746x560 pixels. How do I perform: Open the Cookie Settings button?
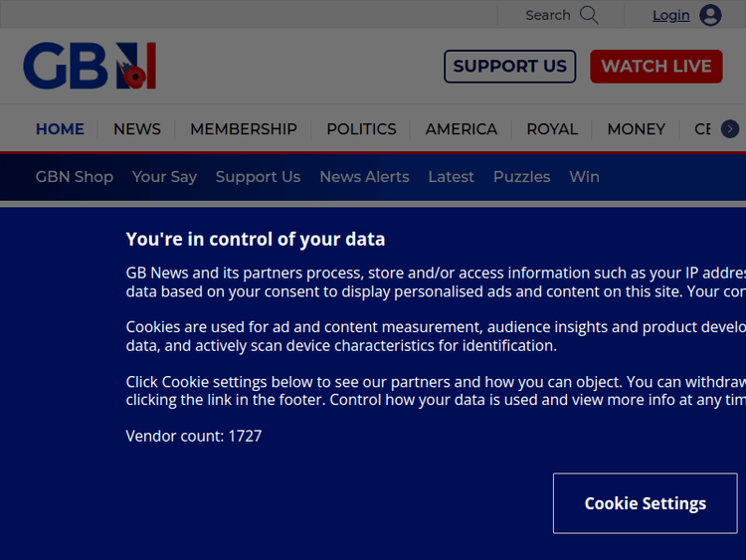click(x=645, y=503)
